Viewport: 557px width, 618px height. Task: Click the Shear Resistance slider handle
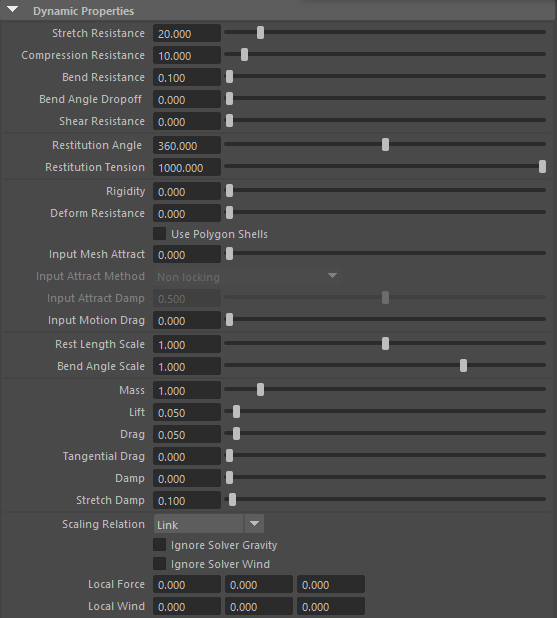point(229,121)
